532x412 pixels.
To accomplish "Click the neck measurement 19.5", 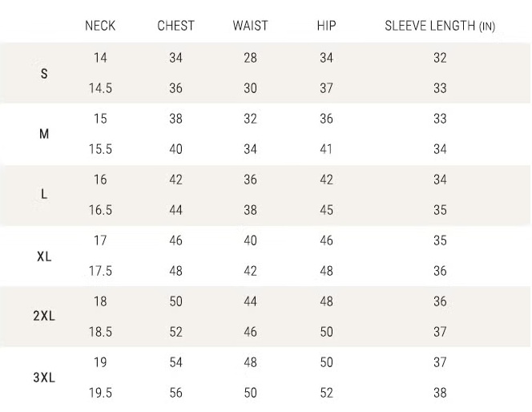I will [x=100, y=393].
